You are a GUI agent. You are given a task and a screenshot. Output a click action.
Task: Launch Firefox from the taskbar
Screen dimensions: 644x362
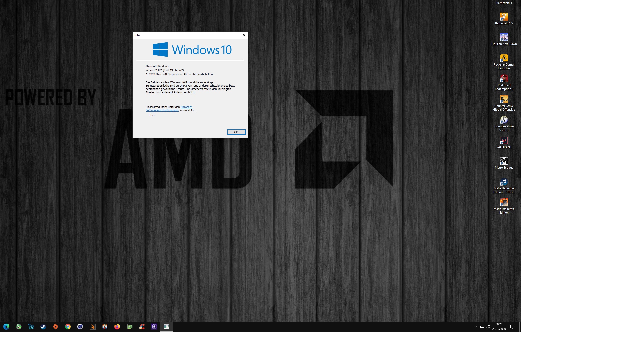tap(117, 327)
